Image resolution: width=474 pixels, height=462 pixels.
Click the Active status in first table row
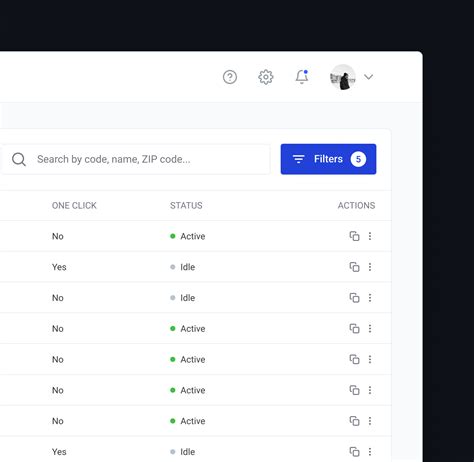coord(188,236)
